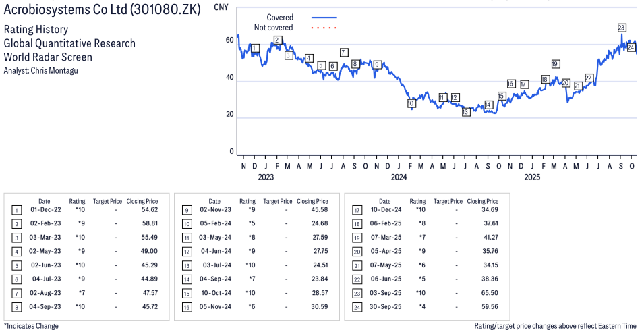The height and width of the screenshot is (330, 644).
Task: Click marker 19 on the chart
Action: pos(555,64)
